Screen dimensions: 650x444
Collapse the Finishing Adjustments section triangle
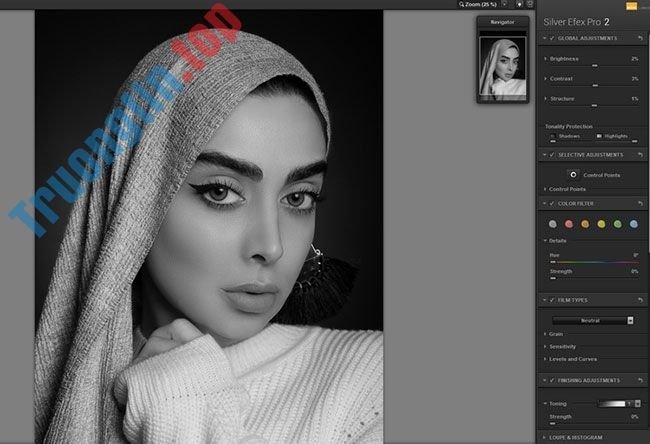544,380
